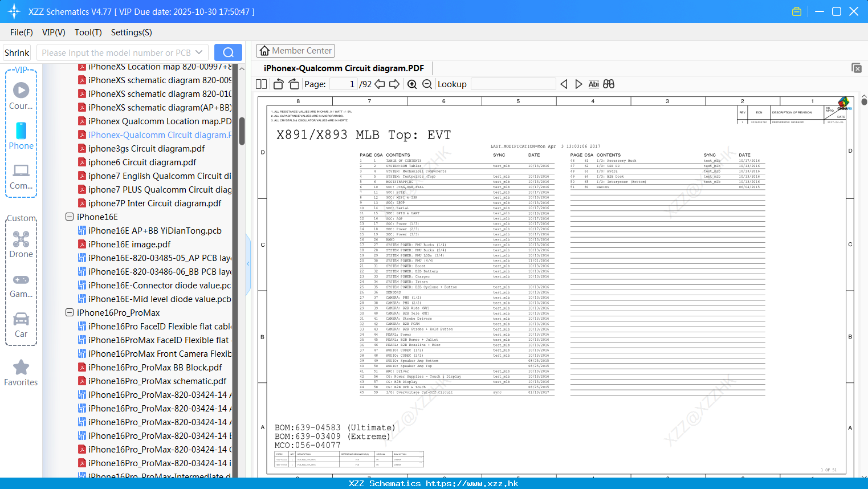Toggle Abi match-case icon

click(593, 84)
